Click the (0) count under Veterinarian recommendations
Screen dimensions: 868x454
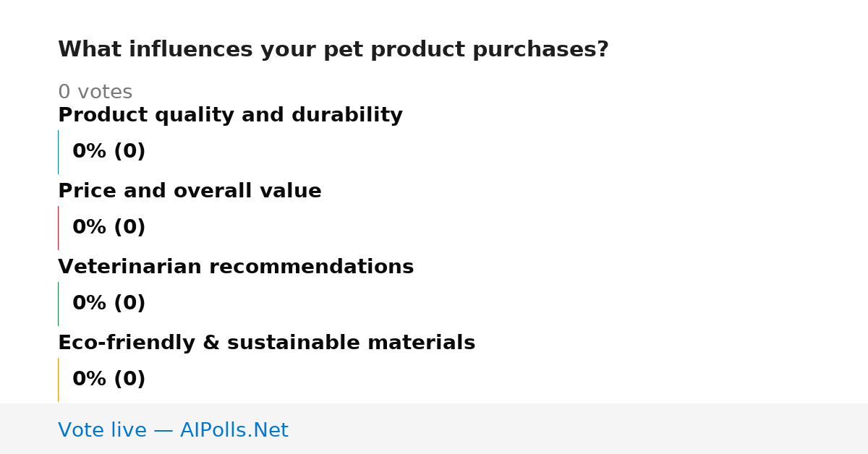click(129, 304)
